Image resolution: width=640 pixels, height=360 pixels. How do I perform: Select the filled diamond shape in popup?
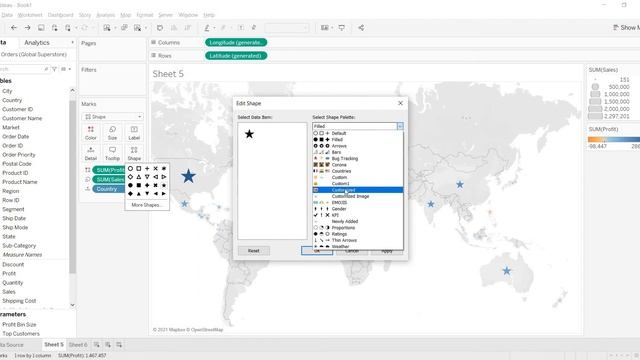pyautogui.click(x=130, y=193)
